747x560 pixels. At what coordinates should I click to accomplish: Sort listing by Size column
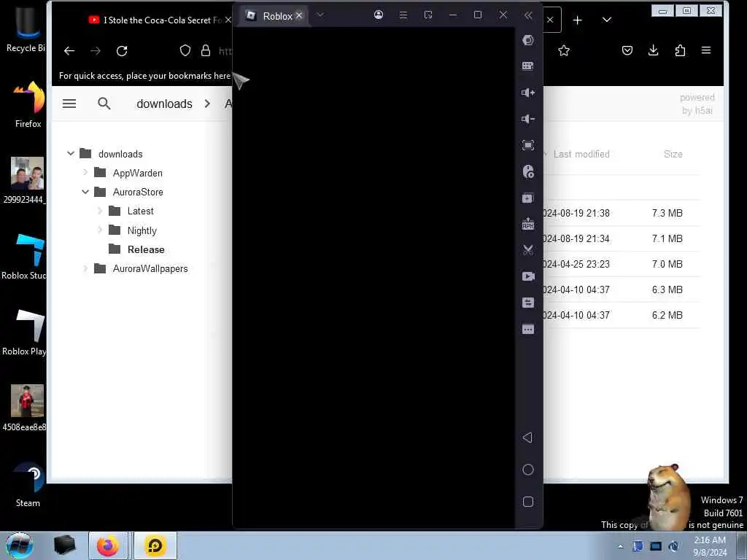tap(673, 154)
